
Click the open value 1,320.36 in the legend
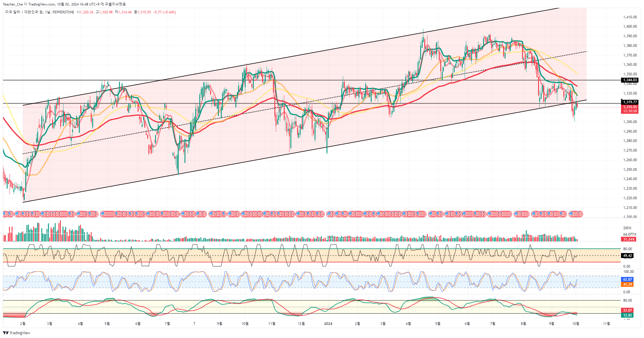point(86,12)
